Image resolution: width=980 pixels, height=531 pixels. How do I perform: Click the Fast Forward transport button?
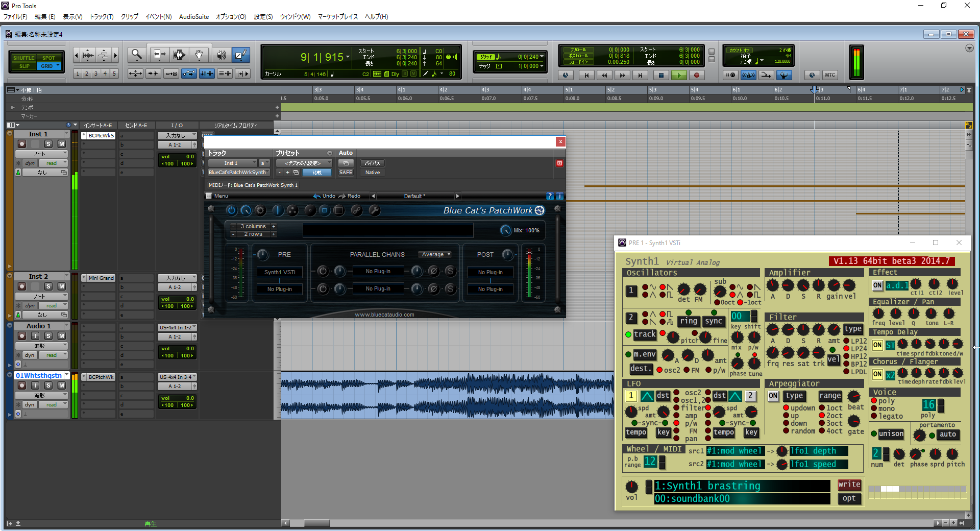622,75
